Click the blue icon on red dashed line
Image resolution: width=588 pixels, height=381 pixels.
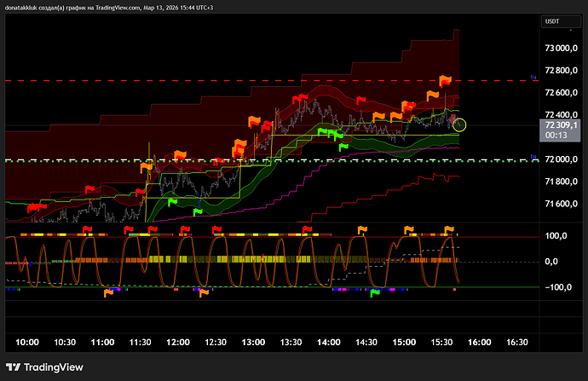click(533, 79)
